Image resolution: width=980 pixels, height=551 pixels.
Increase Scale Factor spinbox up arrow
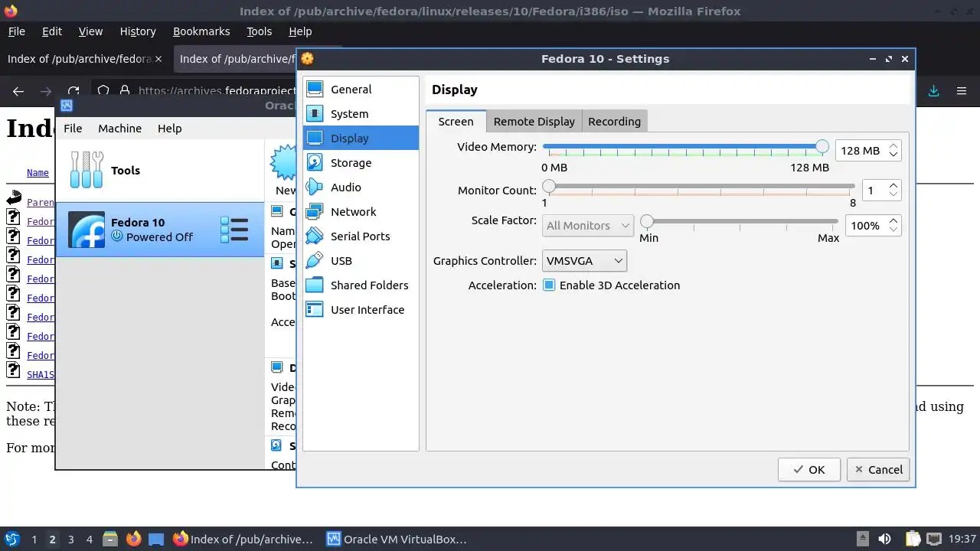[x=893, y=220]
